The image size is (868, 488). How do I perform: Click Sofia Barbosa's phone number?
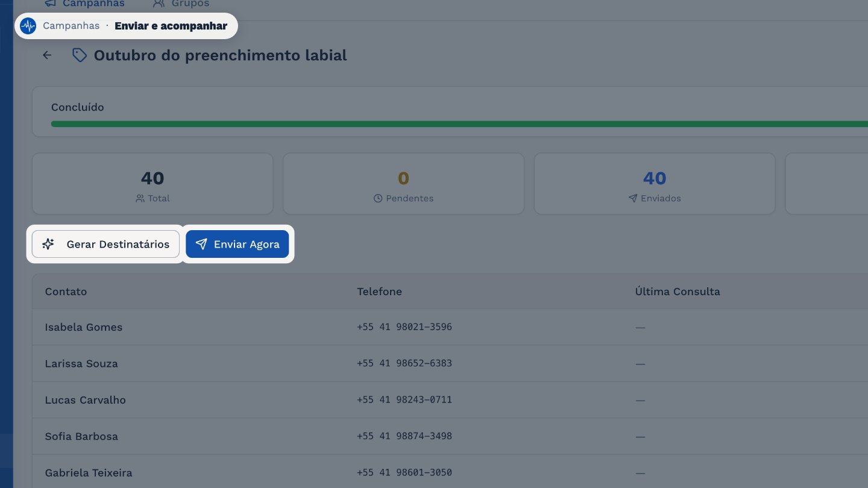click(x=404, y=436)
